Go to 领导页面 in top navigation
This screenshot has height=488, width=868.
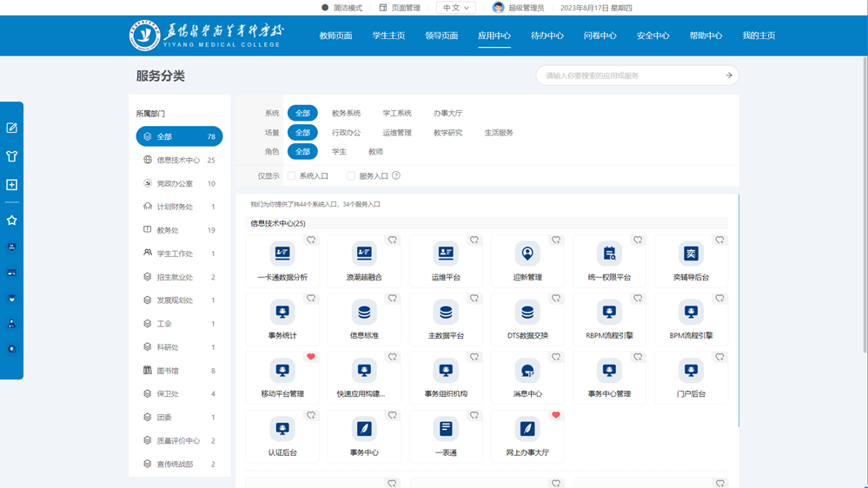[x=441, y=36]
